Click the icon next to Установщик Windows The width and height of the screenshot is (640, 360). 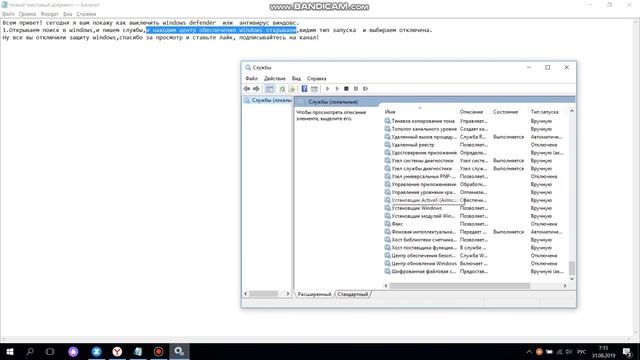pos(387,208)
